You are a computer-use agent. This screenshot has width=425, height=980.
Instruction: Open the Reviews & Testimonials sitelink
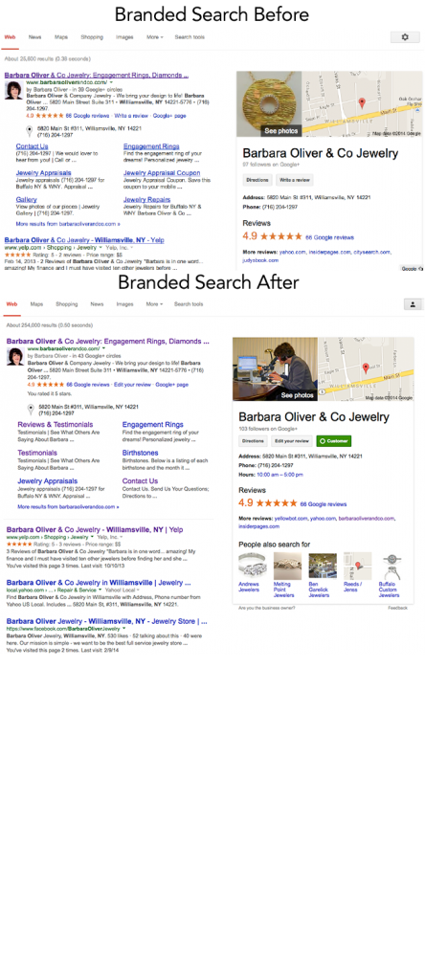pyautogui.click(x=55, y=425)
